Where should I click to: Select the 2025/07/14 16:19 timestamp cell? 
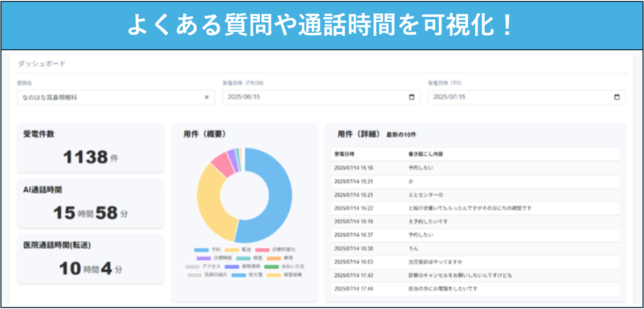click(x=354, y=221)
